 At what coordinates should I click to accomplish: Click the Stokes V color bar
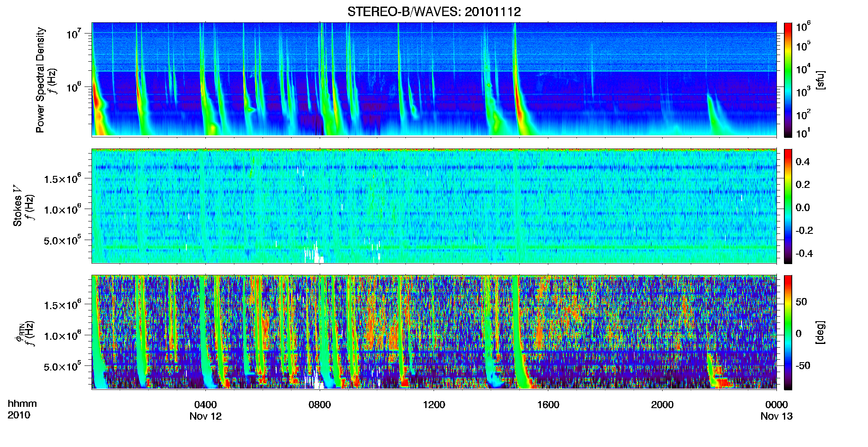[x=788, y=206]
